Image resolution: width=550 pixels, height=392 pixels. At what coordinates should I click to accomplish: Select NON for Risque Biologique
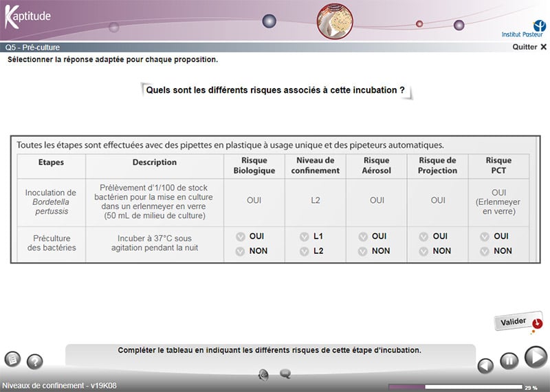click(241, 251)
